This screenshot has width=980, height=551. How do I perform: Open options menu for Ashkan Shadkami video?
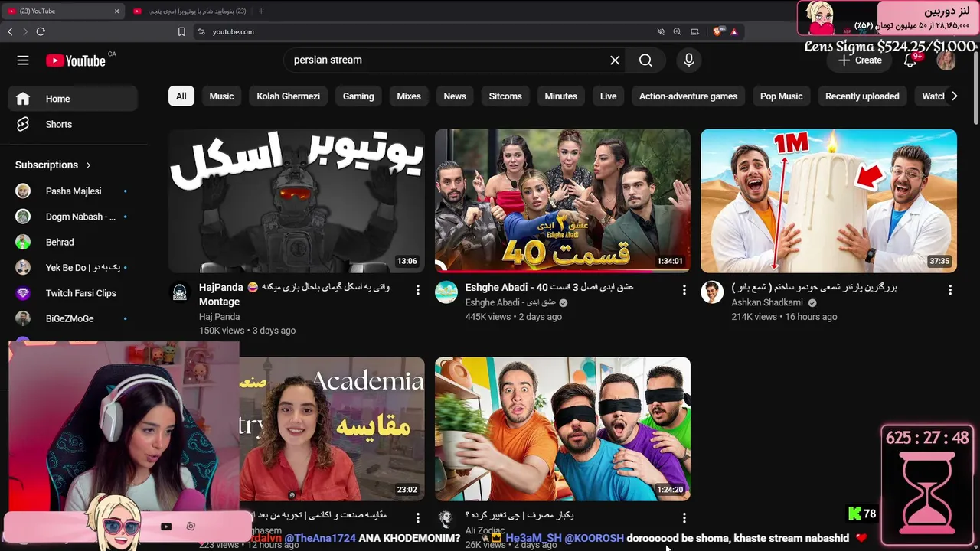(x=950, y=290)
